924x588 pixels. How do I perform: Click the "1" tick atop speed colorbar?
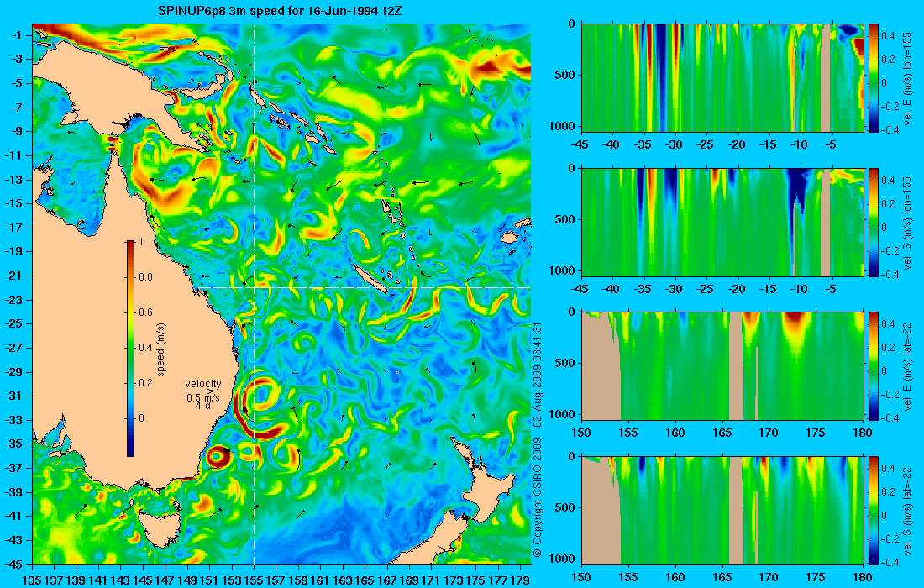pyautogui.click(x=140, y=242)
